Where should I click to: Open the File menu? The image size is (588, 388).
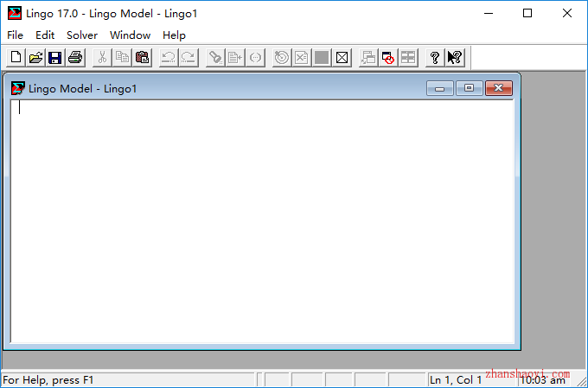click(15, 35)
